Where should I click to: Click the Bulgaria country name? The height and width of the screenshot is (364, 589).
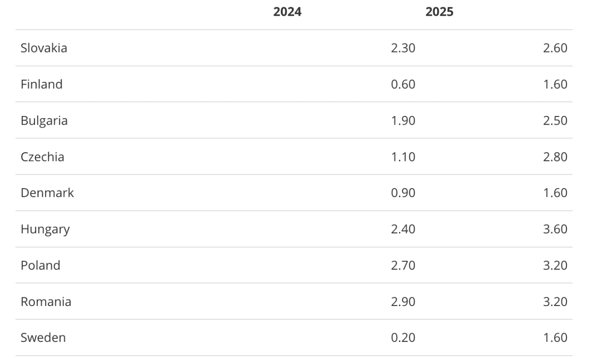(x=44, y=121)
